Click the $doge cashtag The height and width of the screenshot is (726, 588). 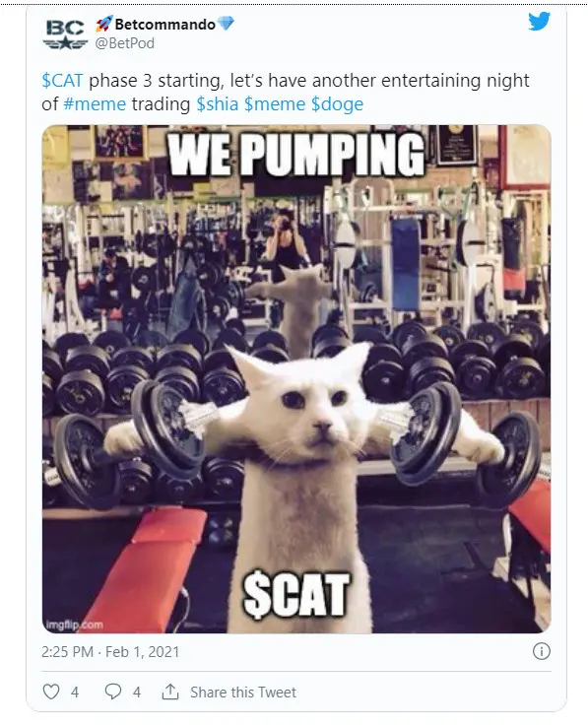tap(337, 104)
